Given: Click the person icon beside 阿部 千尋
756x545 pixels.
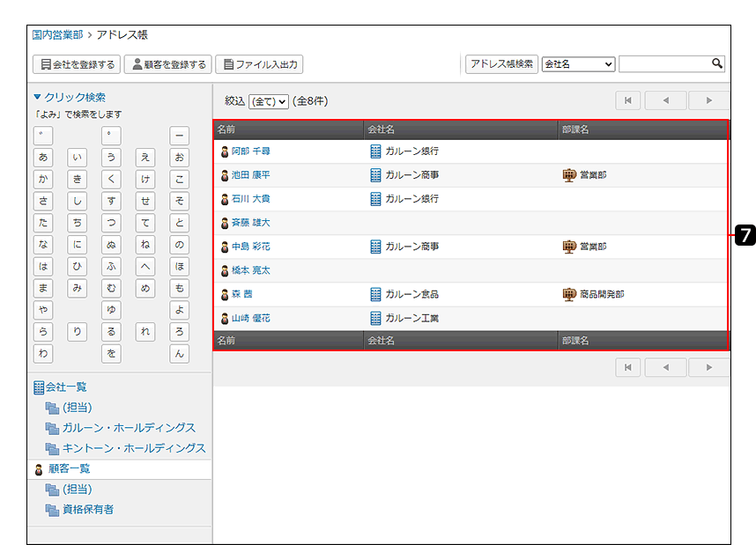Looking at the screenshot, I should point(225,151).
